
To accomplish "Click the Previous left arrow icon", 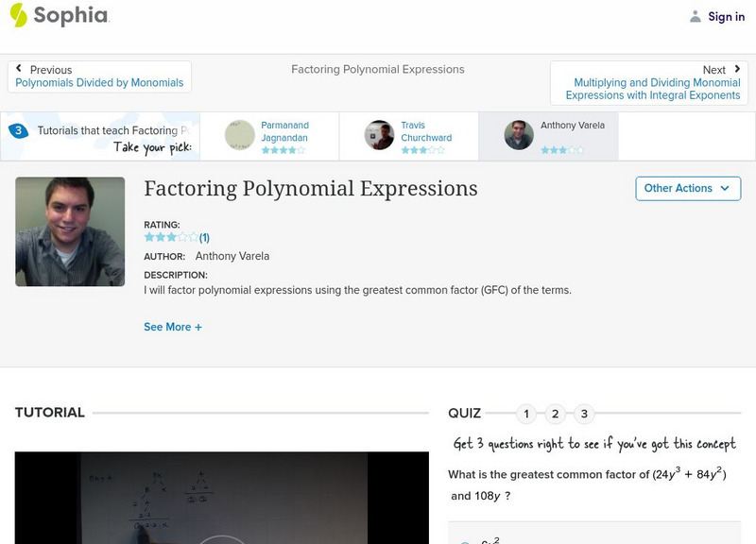I will point(19,69).
